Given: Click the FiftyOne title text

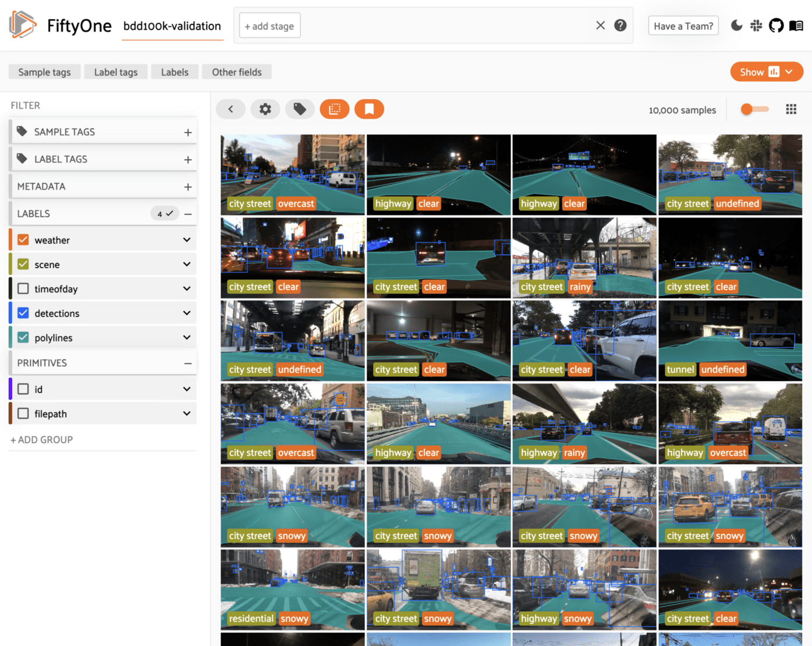Looking at the screenshot, I should (x=79, y=26).
